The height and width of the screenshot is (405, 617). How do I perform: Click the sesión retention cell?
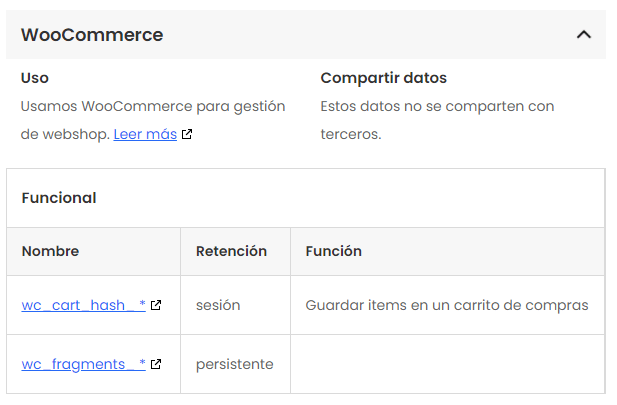coord(218,305)
